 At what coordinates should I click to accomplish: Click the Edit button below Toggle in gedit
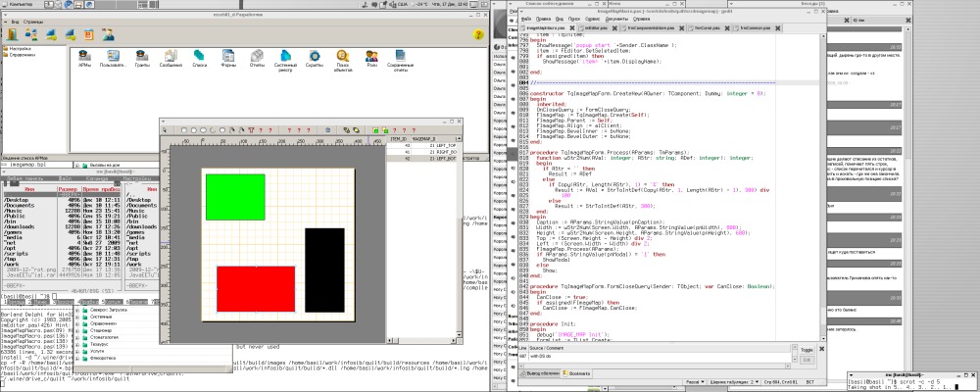click(x=808, y=360)
